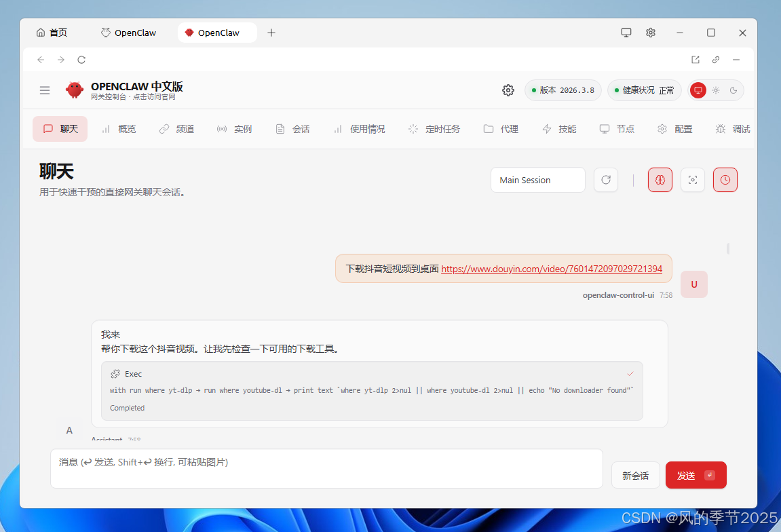Screen dimensions: 781x532
Task: Click the 新会话 button
Action: [x=636, y=476]
